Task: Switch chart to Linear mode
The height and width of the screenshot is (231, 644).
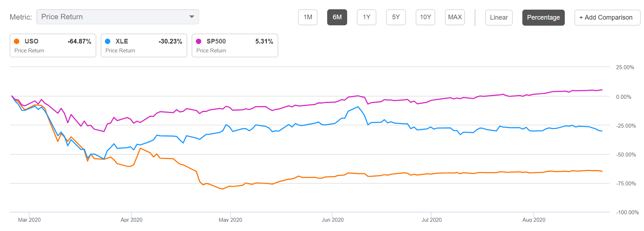Action: pyautogui.click(x=498, y=17)
